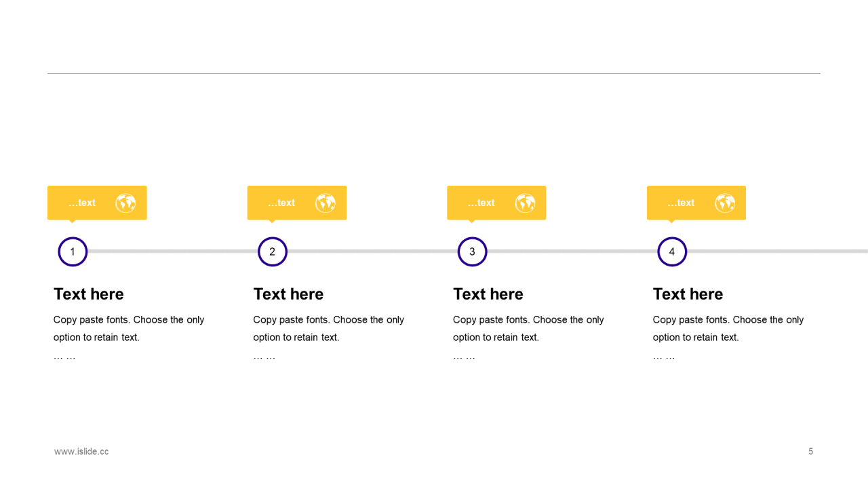Click the "...text" label in the second yellow callout
Image resolution: width=868 pixels, height=488 pixels.
click(281, 203)
